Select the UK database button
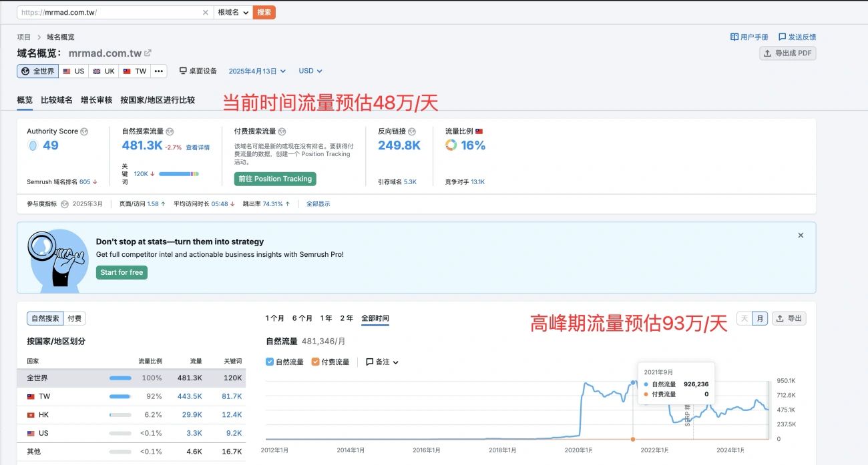Image resolution: width=868 pixels, height=465 pixels. (x=103, y=71)
